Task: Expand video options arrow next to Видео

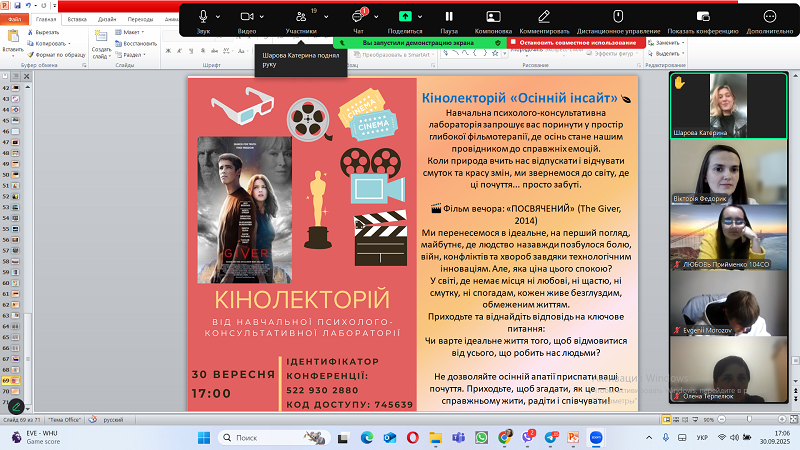Action: 263,17
